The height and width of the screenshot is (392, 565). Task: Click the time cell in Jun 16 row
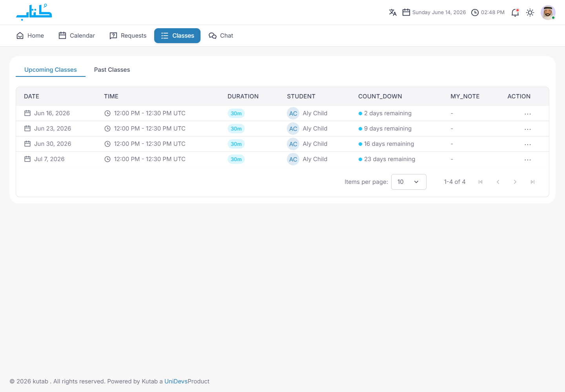tap(145, 113)
